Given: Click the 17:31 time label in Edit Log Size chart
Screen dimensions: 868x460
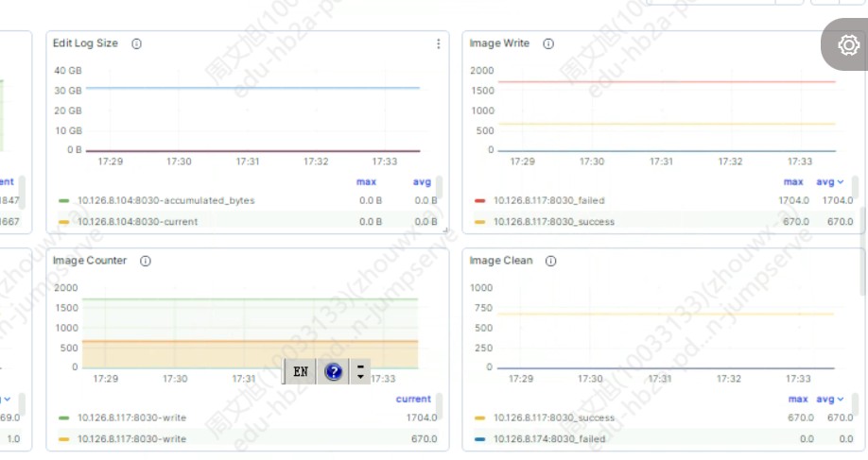Looking at the screenshot, I should tap(248, 162).
